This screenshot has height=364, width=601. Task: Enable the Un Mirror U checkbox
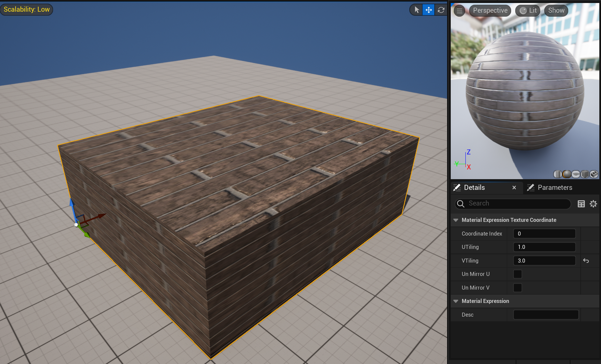518,274
